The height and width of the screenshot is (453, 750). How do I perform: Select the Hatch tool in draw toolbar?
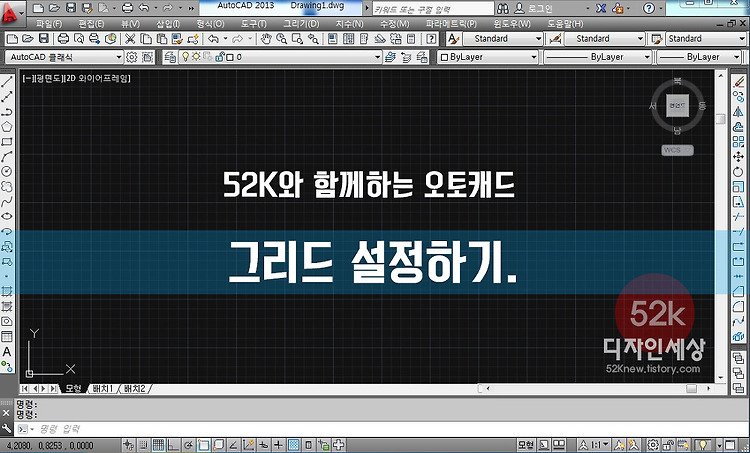coord(7,291)
